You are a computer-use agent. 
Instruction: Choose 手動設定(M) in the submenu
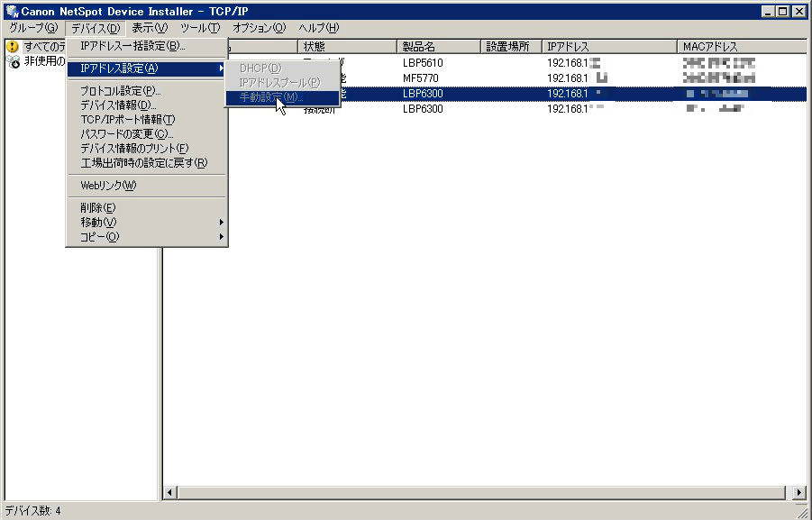coord(282,97)
